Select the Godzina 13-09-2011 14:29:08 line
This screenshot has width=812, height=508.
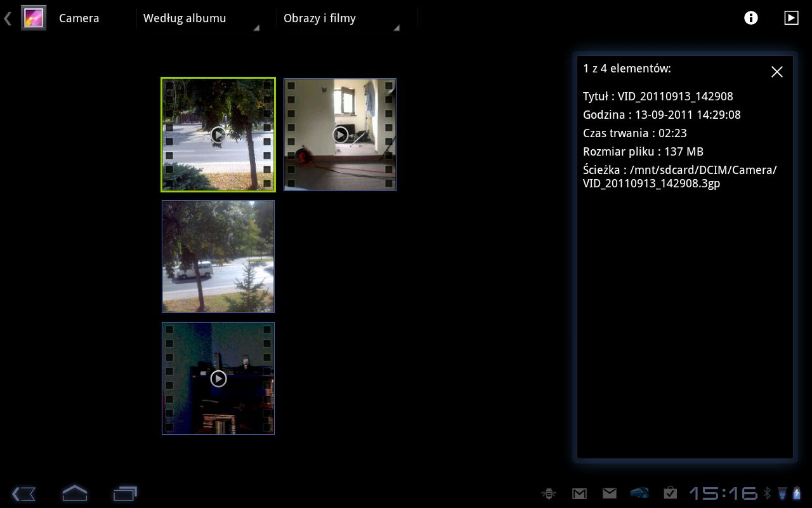coord(662,115)
